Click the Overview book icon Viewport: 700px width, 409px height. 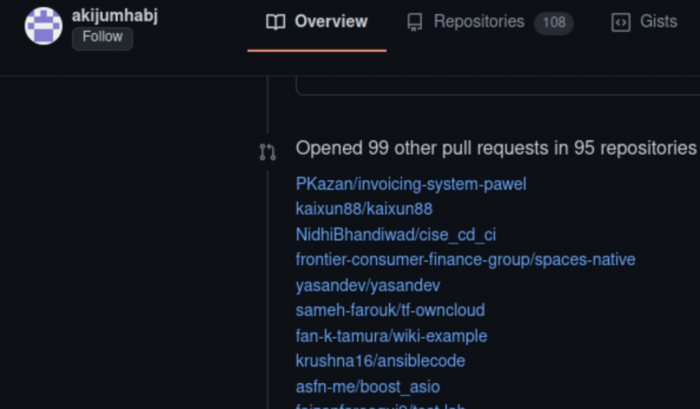click(x=276, y=22)
